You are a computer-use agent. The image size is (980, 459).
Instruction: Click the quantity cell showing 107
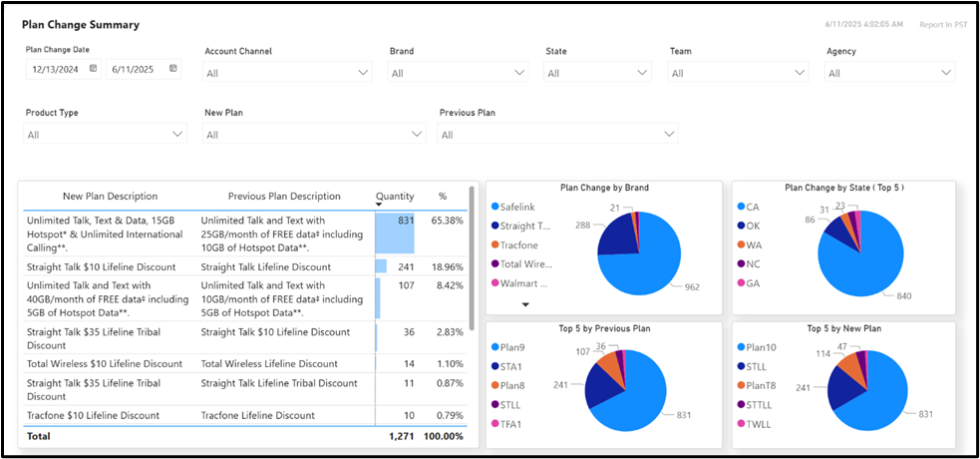(x=406, y=285)
